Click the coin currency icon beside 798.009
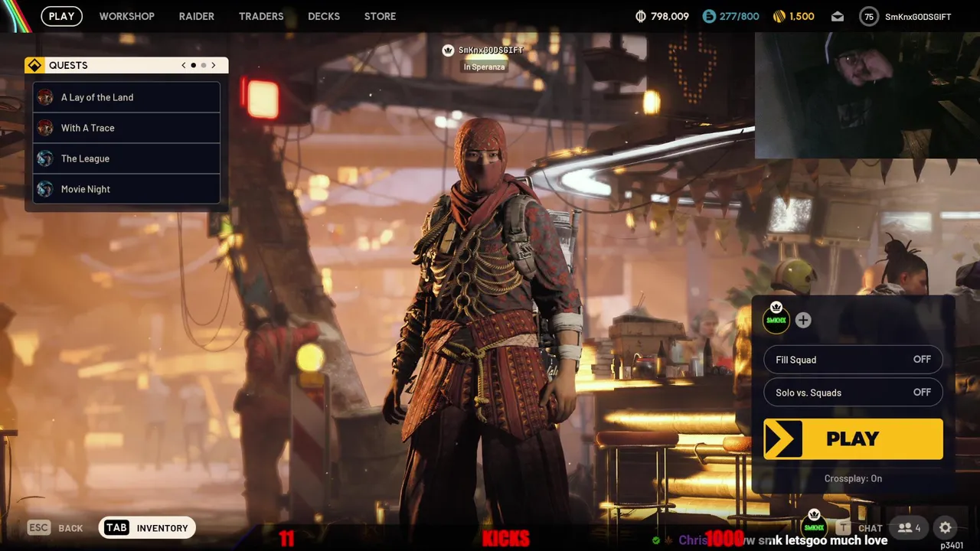This screenshot has height=551, width=980. [641, 16]
